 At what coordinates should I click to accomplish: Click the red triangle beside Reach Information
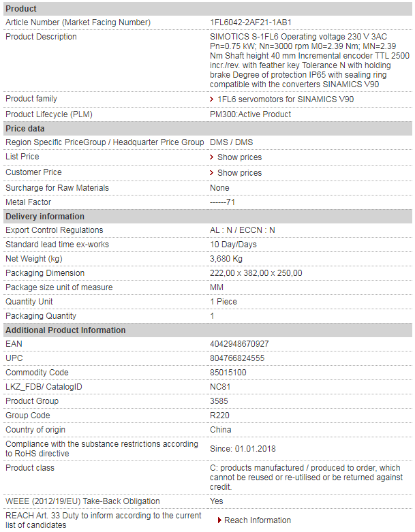220,520
